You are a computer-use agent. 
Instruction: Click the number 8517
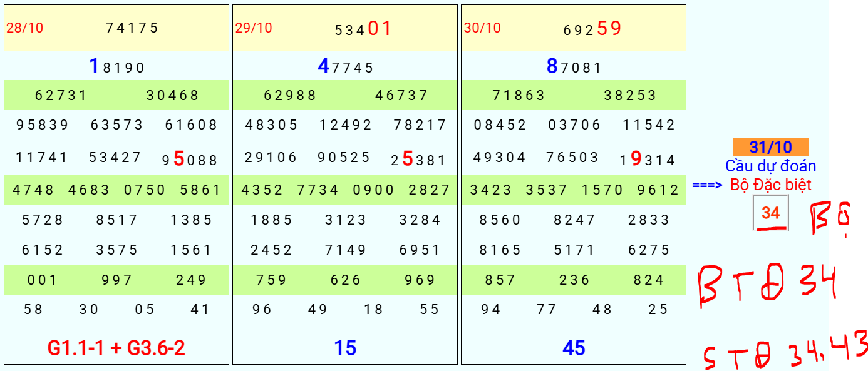117,220
